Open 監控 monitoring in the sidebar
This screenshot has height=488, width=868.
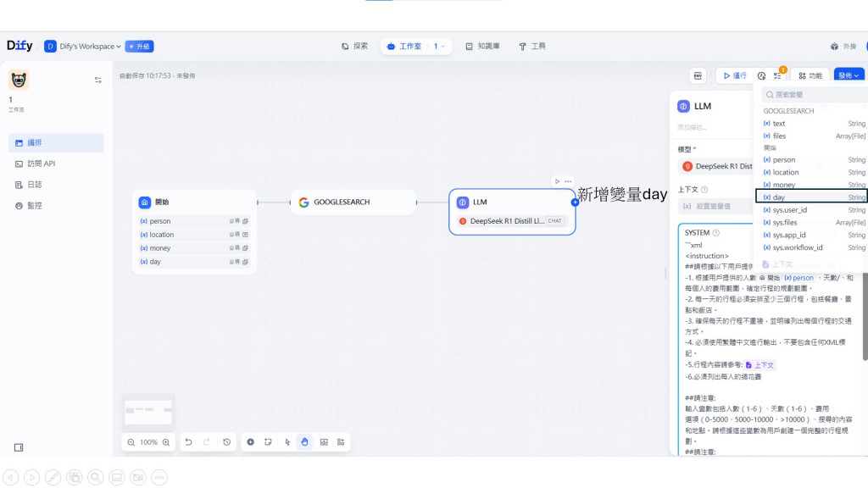(x=56, y=206)
